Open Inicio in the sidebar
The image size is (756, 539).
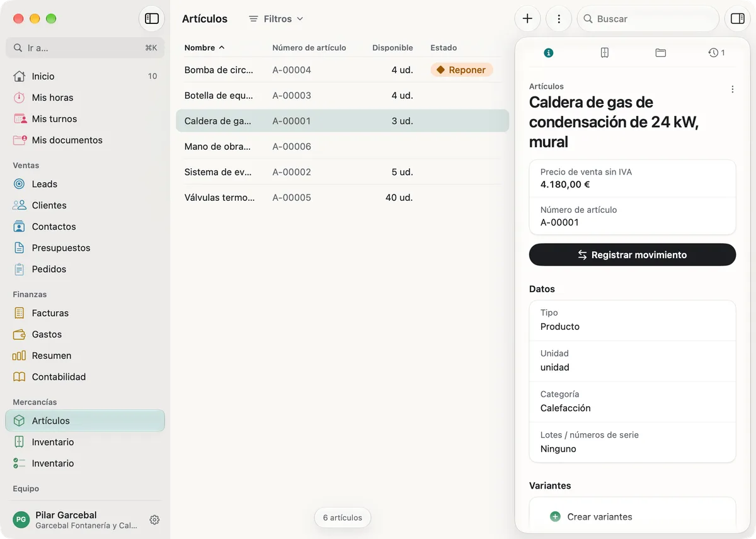pyautogui.click(x=85, y=76)
